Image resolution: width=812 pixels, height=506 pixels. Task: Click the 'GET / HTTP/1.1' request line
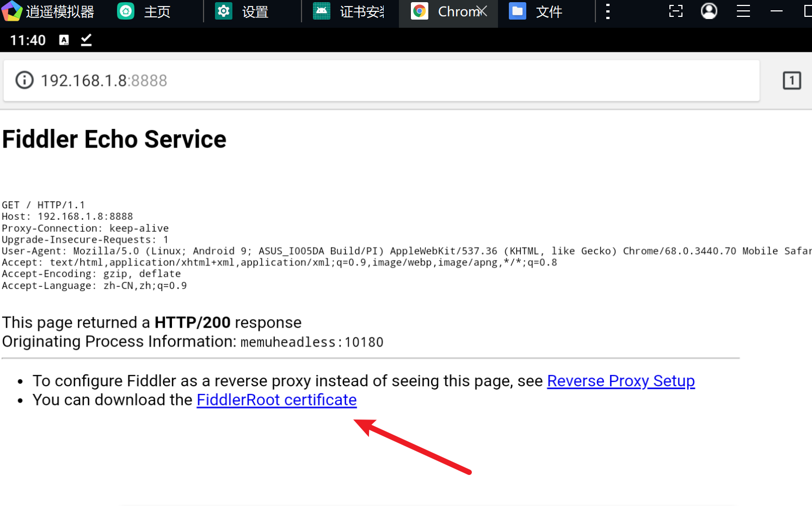[x=44, y=205]
